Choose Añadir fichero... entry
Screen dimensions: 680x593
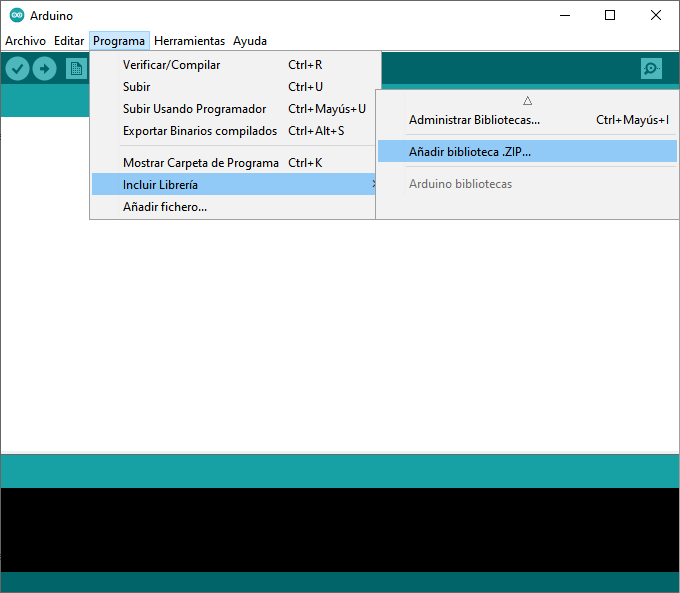(233, 206)
